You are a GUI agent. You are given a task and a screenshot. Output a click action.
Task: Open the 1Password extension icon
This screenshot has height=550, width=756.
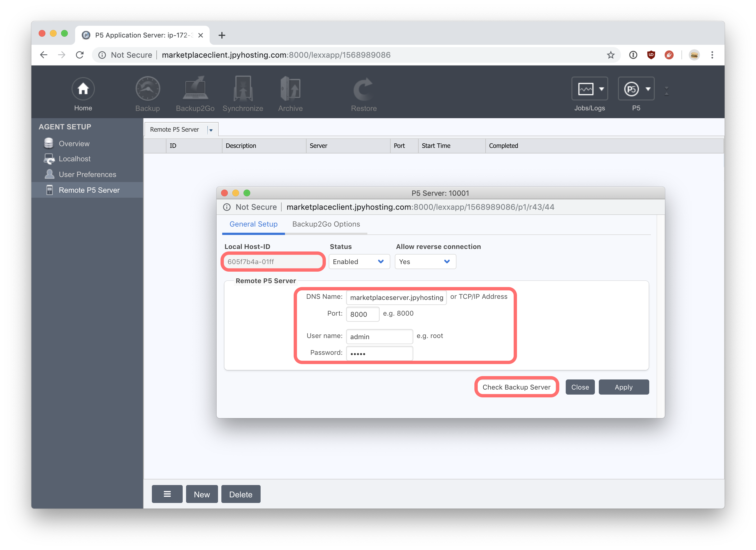pos(633,55)
